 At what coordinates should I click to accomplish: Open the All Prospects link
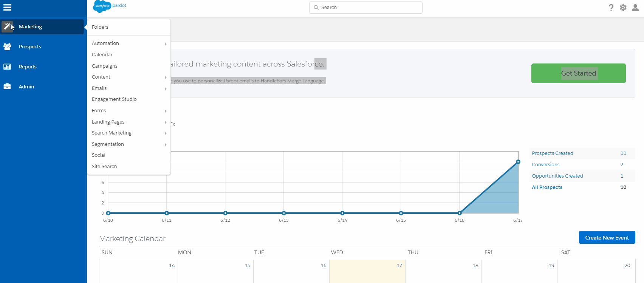tap(547, 187)
